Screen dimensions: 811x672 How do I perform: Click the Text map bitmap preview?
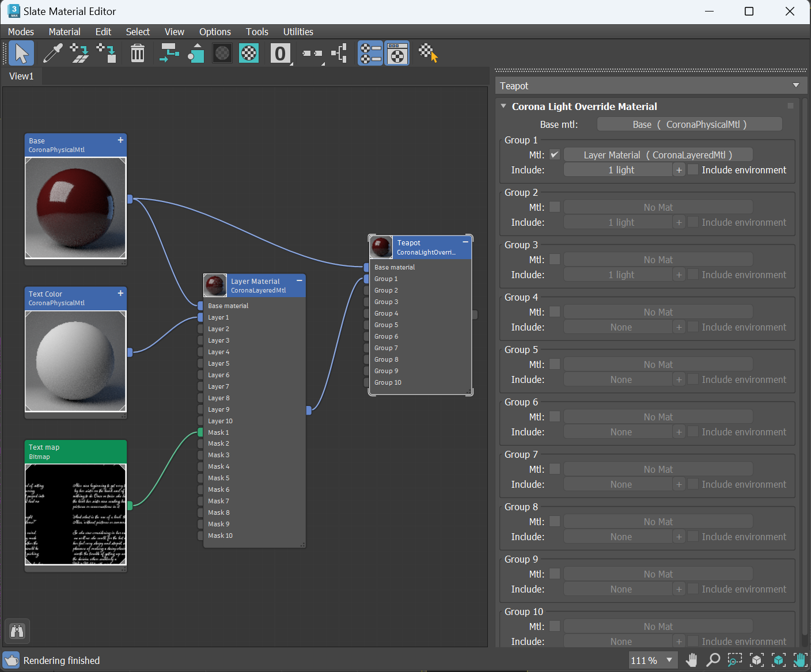tap(75, 515)
